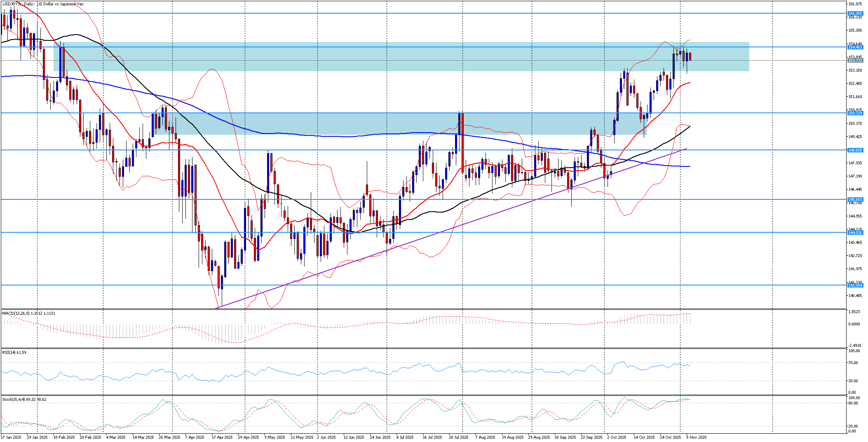The image size is (868, 442).
Task: Click the RSI scale value 70.00
Action: click(853, 363)
